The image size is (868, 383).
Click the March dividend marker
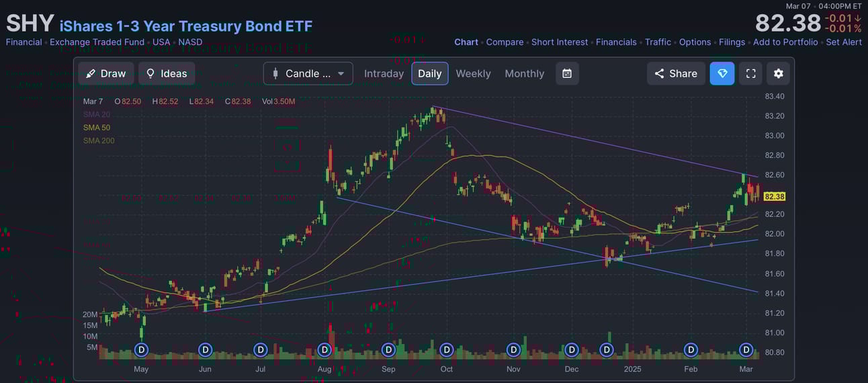tap(746, 350)
